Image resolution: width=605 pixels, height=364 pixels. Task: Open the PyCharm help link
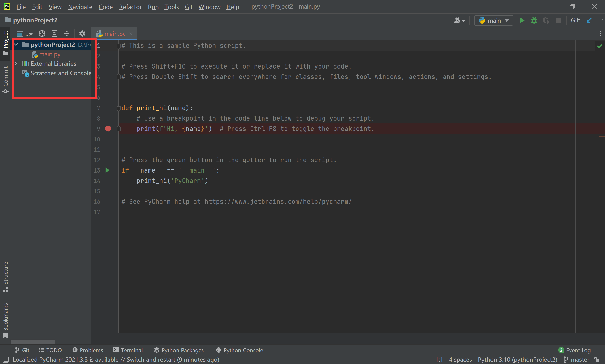[x=278, y=201]
